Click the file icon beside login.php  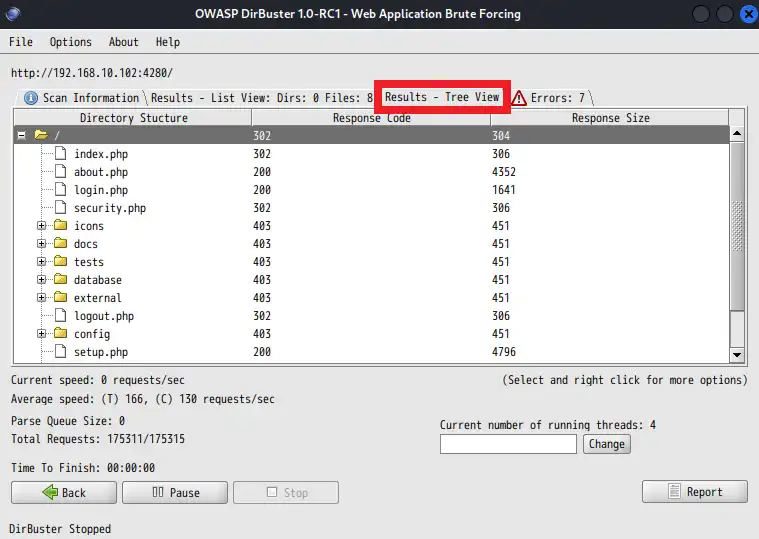[x=60, y=190]
